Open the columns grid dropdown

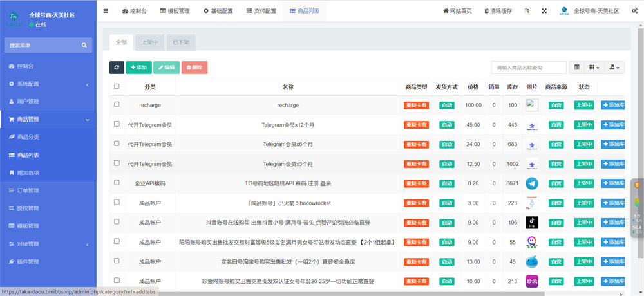[x=594, y=68]
